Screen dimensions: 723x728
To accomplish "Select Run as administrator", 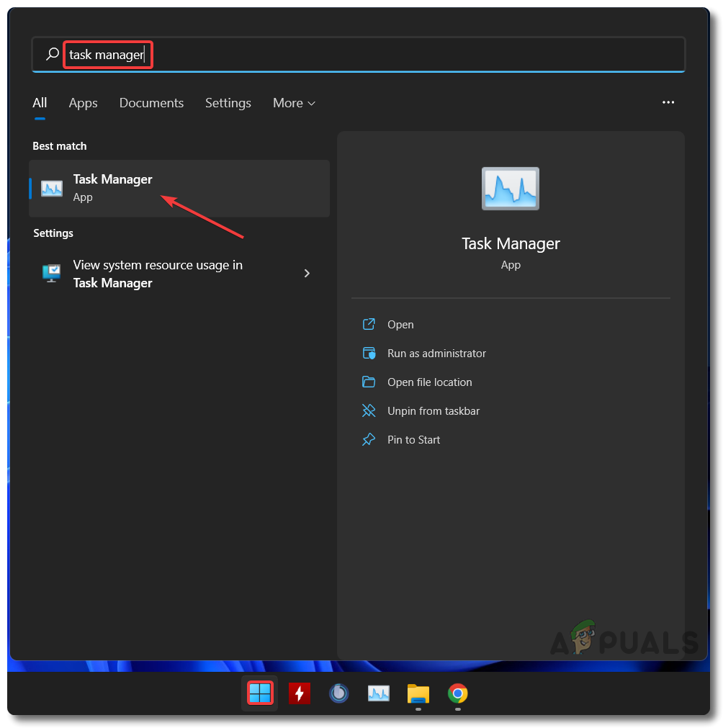I will (436, 354).
